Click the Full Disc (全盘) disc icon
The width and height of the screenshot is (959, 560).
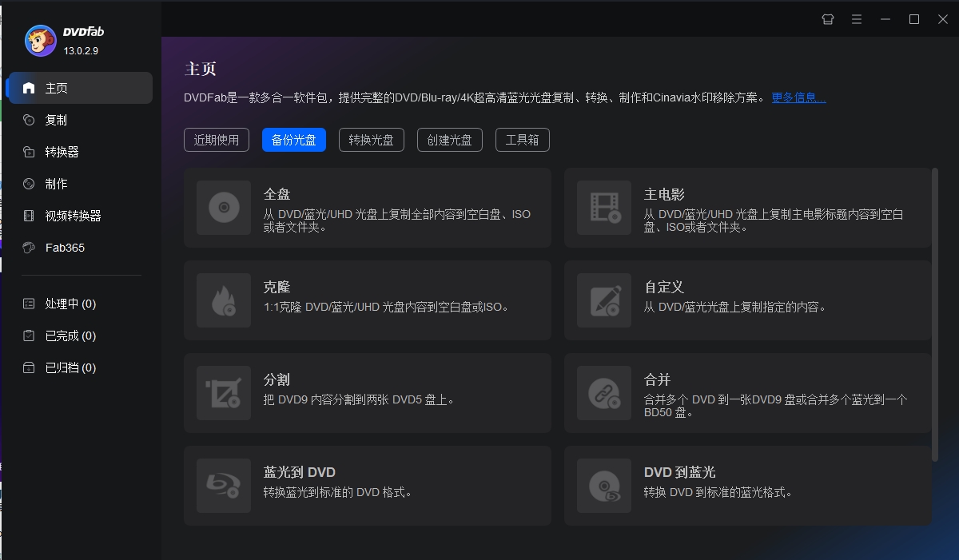pos(224,208)
